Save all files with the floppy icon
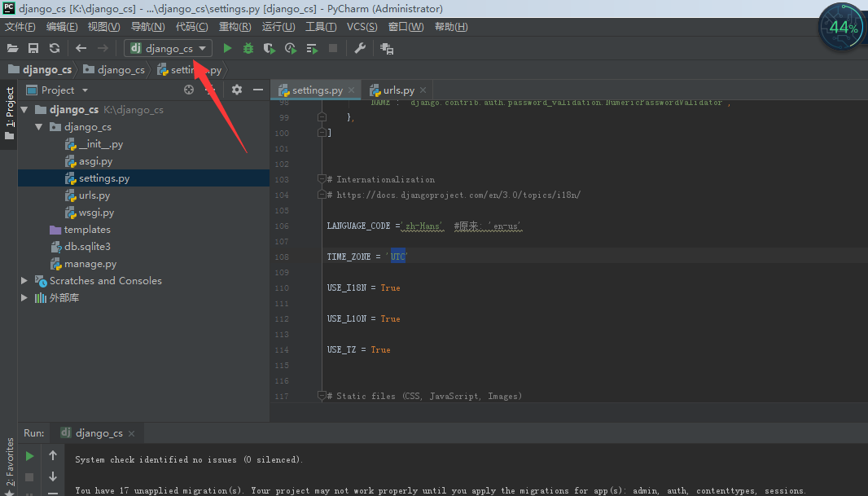Image resolution: width=868 pixels, height=496 pixels. click(33, 49)
